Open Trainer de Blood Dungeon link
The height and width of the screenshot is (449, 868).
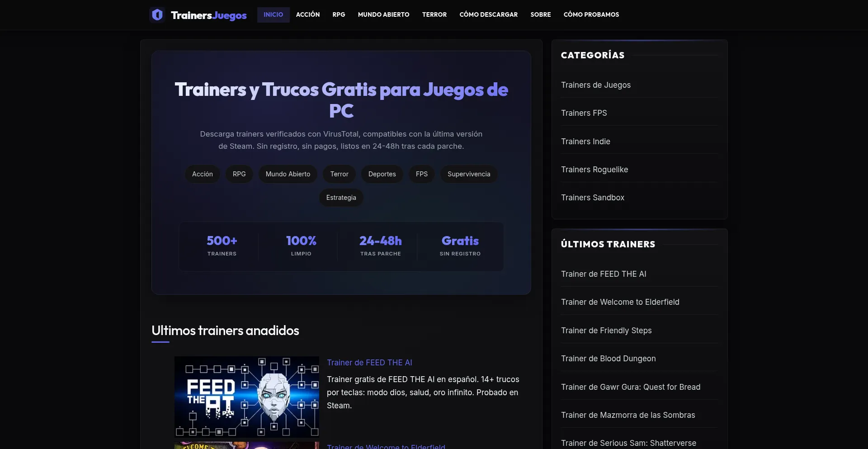pos(609,359)
